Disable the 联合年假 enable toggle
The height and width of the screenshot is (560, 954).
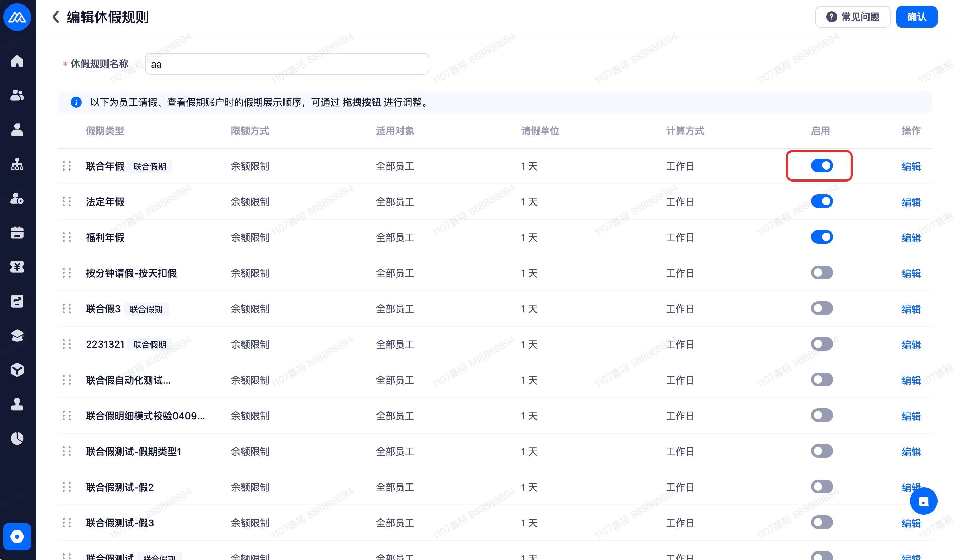tap(821, 166)
